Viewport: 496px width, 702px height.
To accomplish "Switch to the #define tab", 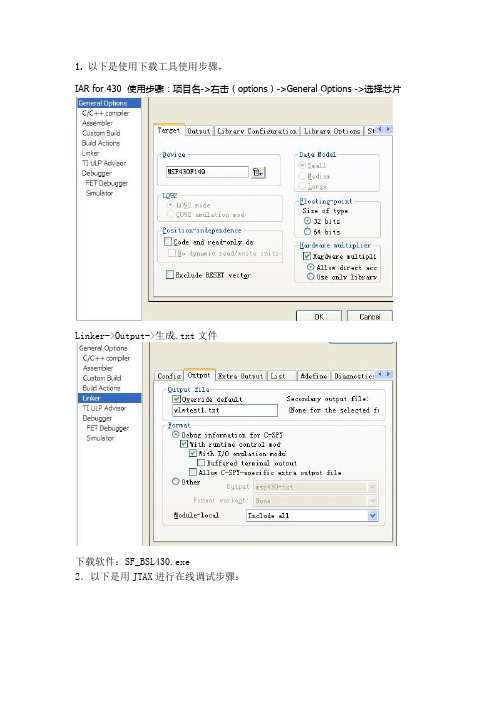I will [314, 376].
